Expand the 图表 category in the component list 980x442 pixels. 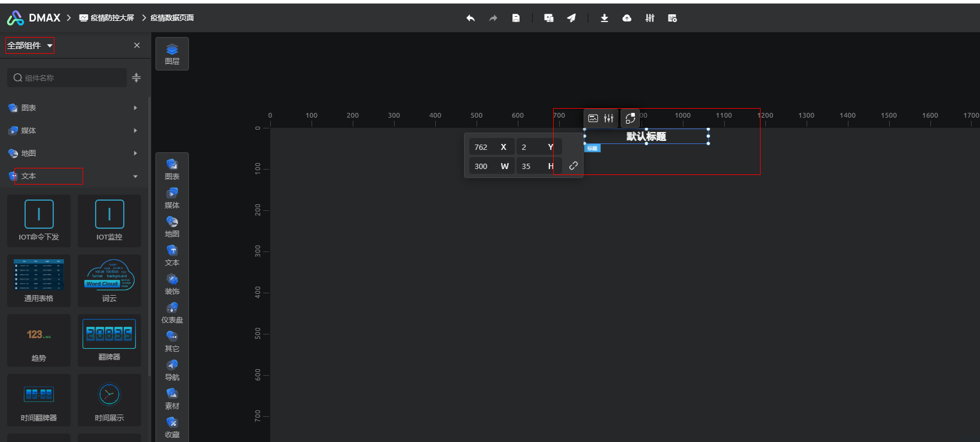(x=75, y=108)
